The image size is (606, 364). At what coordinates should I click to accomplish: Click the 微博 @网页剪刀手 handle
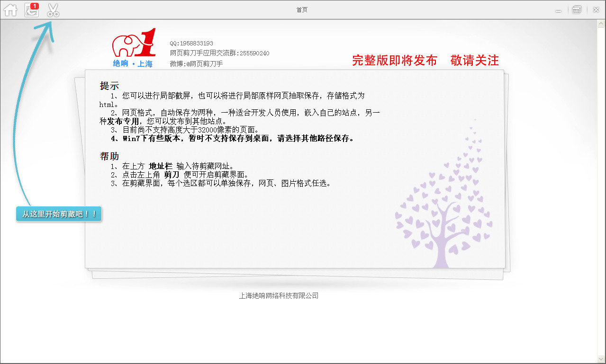196,64
